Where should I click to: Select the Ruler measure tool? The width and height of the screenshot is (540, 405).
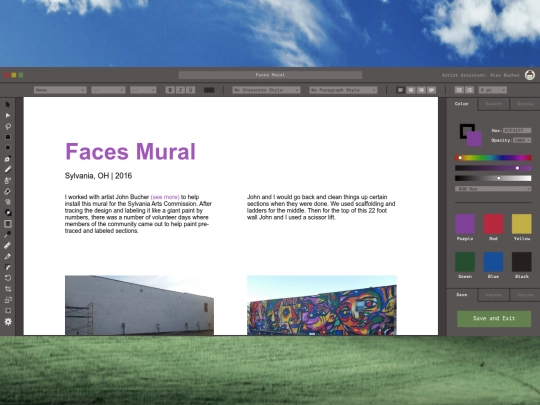click(x=8, y=245)
